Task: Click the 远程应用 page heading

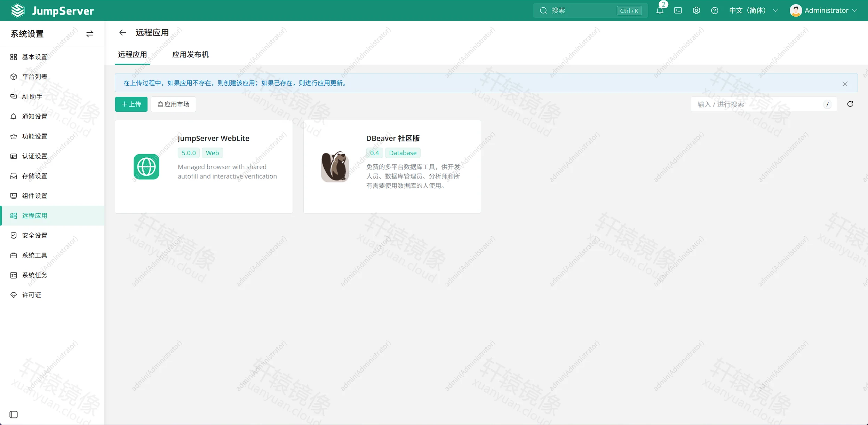Action: pos(152,32)
